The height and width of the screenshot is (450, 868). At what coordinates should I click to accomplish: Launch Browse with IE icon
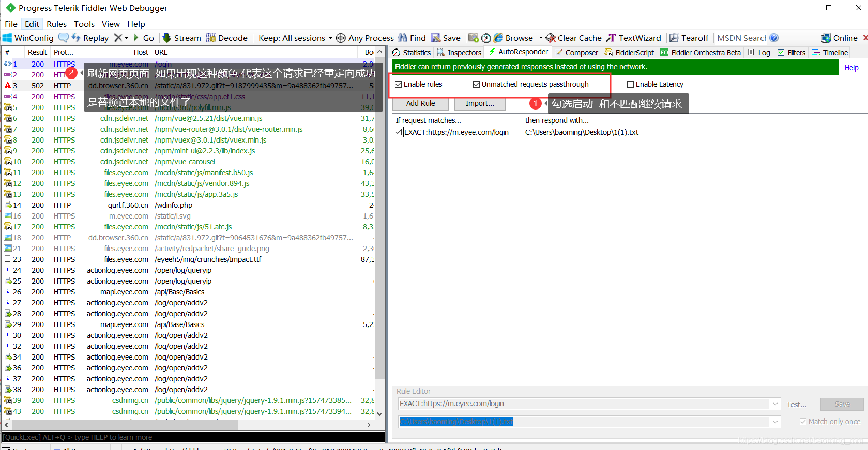(x=498, y=38)
